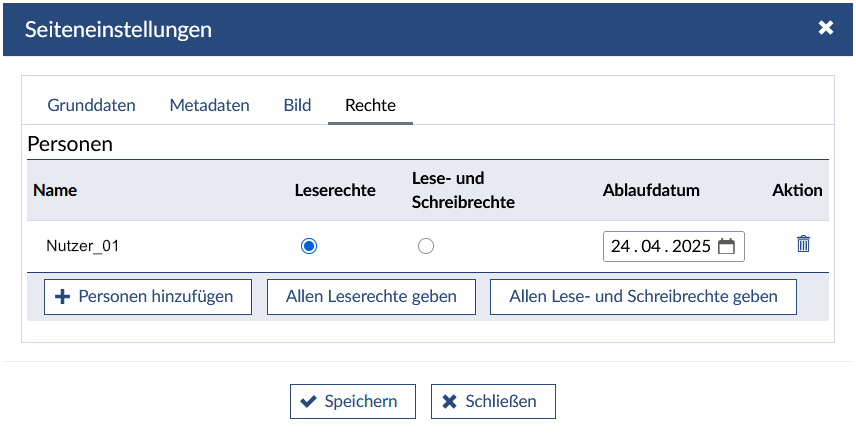Click the Nutzer_01 name entry
The height and width of the screenshot is (445, 856).
(x=83, y=246)
